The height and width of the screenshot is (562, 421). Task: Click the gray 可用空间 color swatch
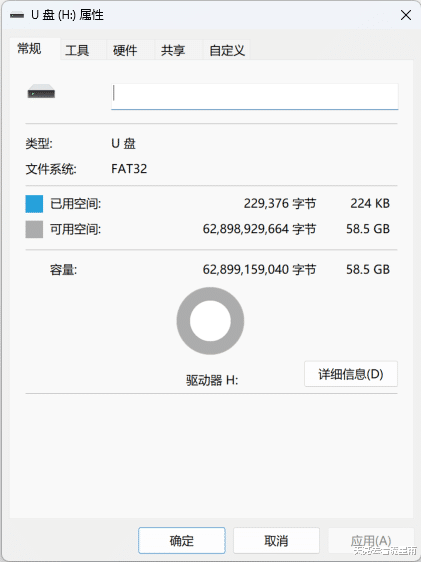pos(34,229)
